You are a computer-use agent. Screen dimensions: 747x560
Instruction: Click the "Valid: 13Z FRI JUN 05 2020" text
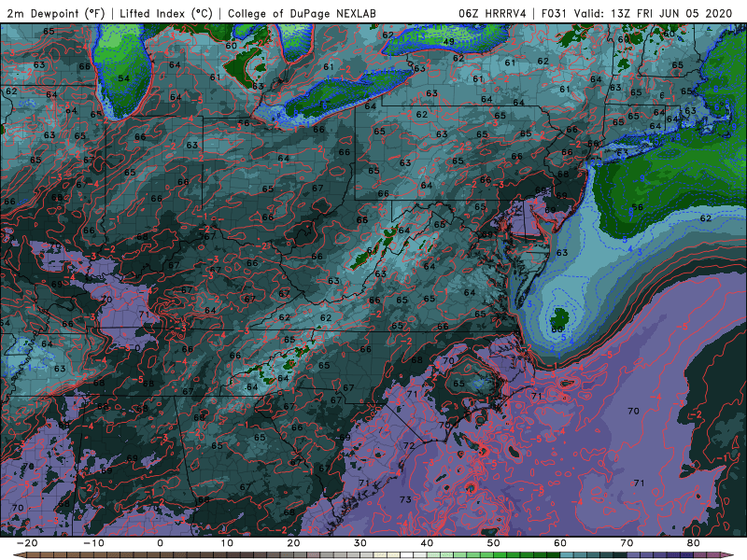click(x=653, y=13)
